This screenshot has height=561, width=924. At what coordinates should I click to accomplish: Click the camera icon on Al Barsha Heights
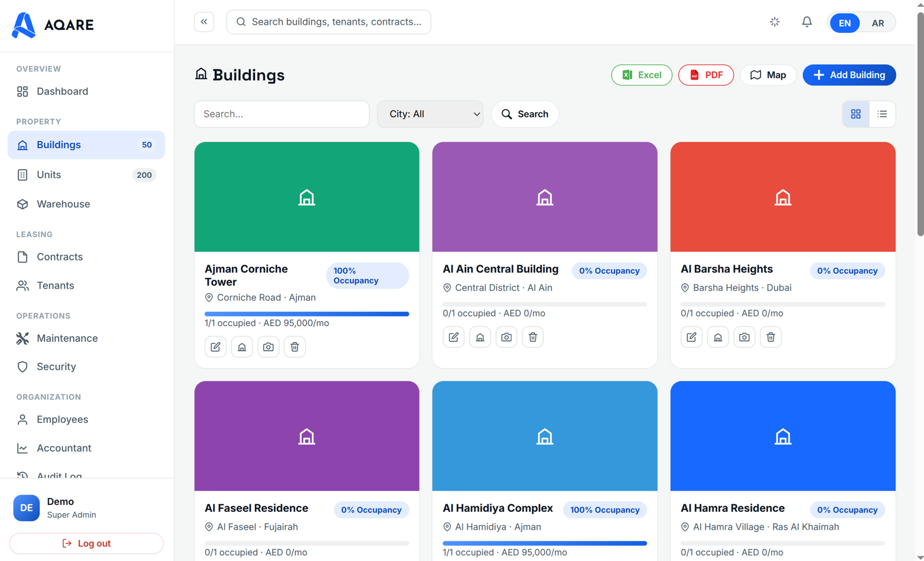coord(744,337)
